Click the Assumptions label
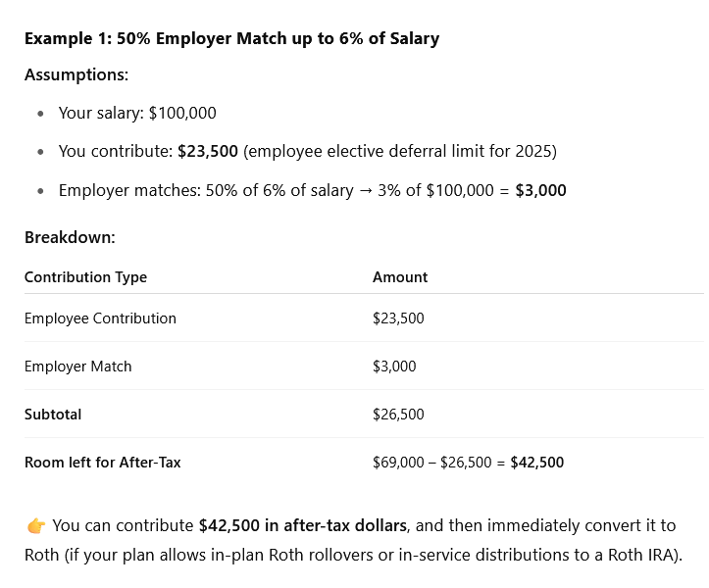The image size is (709, 588). pos(76,74)
